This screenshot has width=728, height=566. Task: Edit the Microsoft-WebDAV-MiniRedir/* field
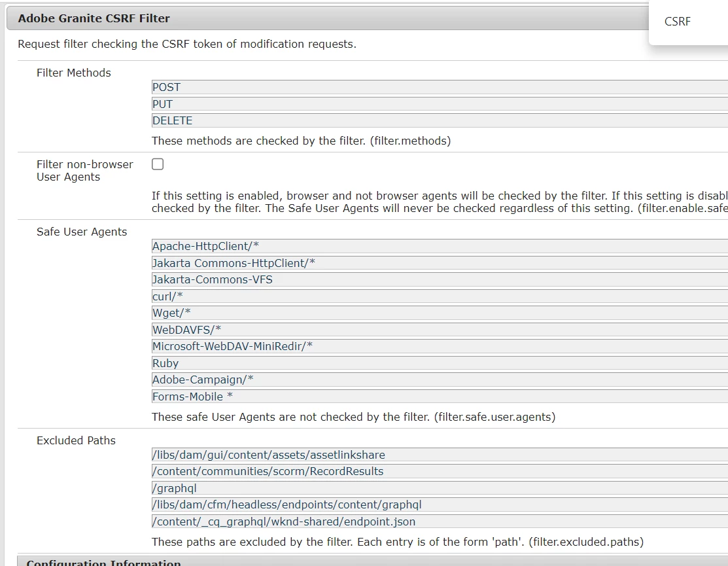point(440,346)
